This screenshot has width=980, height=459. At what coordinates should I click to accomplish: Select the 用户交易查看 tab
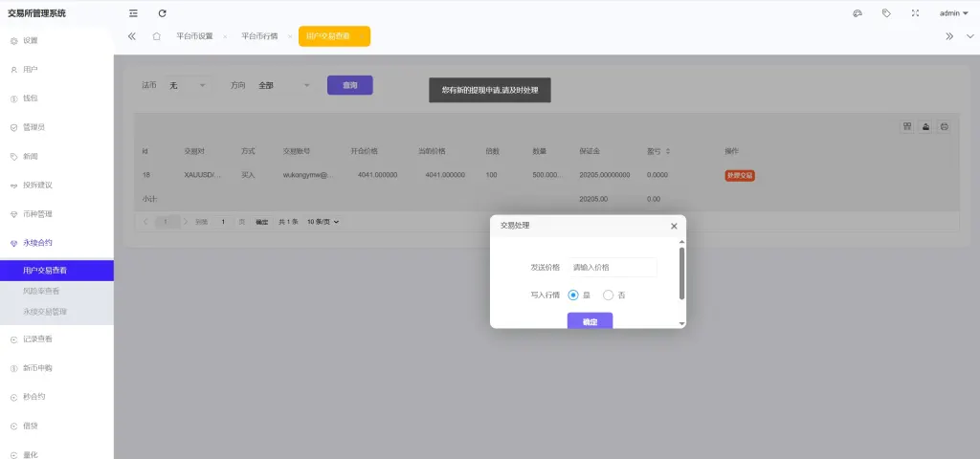pos(334,36)
